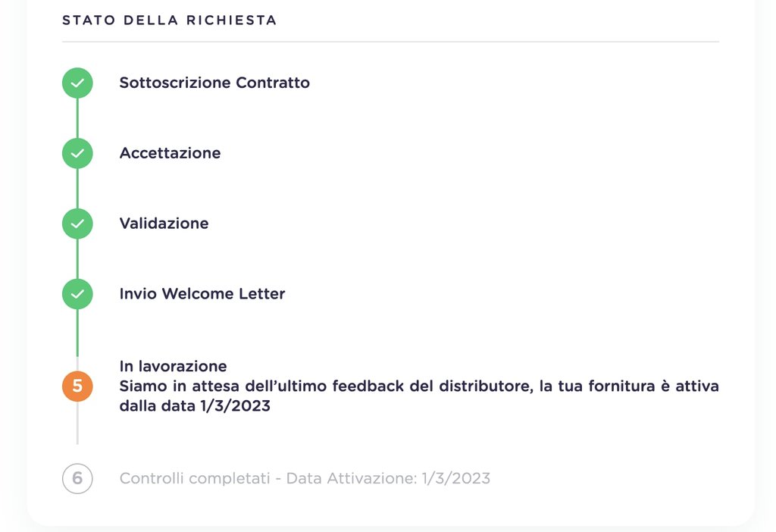
Task: Click the distributor feedback message text
Action: click(x=418, y=386)
